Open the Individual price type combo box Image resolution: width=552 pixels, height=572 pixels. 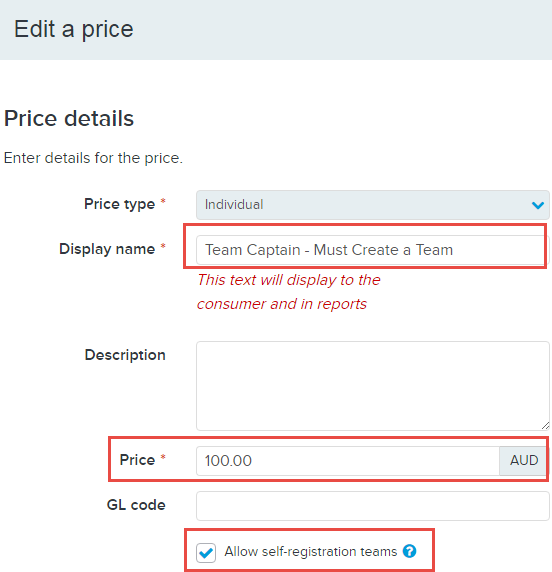tap(372, 205)
